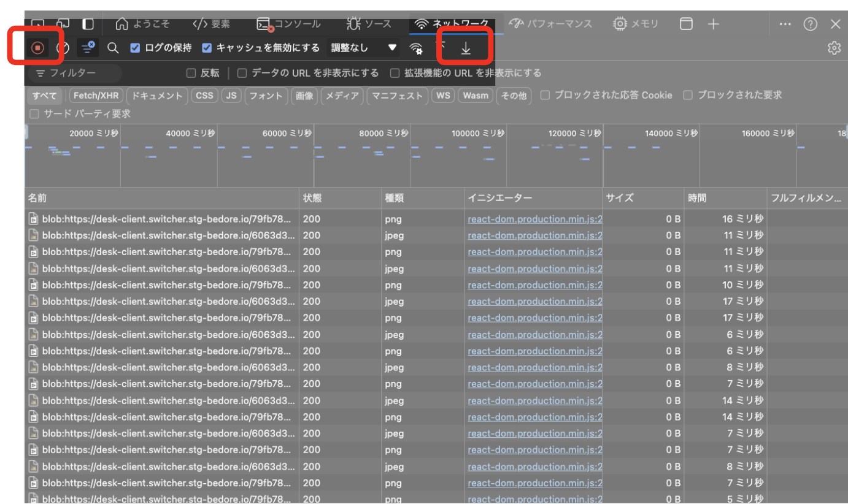
Task: Sort by the 名前 column header
Action: coord(162,198)
